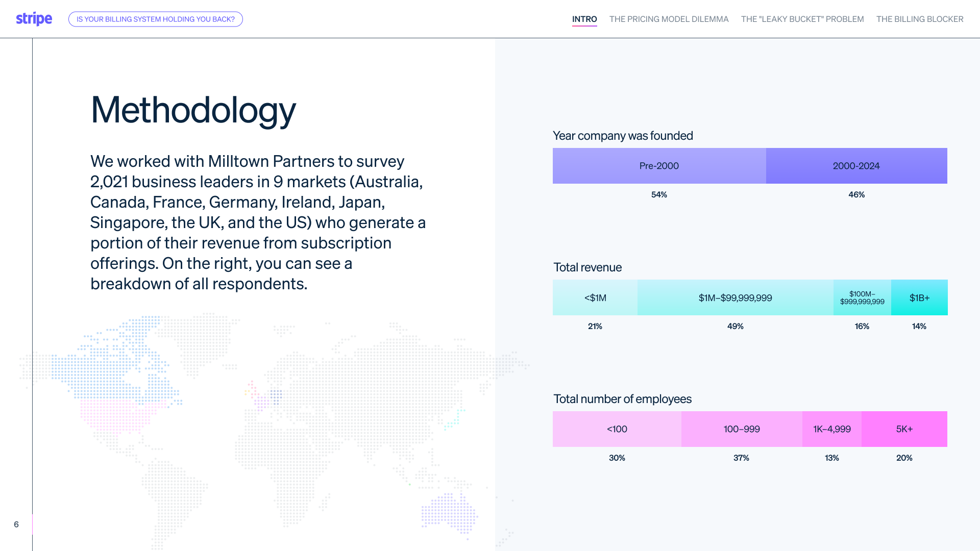The image size is (980, 551).
Task: Select the <100 employees segment
Action: pos(617,429)
